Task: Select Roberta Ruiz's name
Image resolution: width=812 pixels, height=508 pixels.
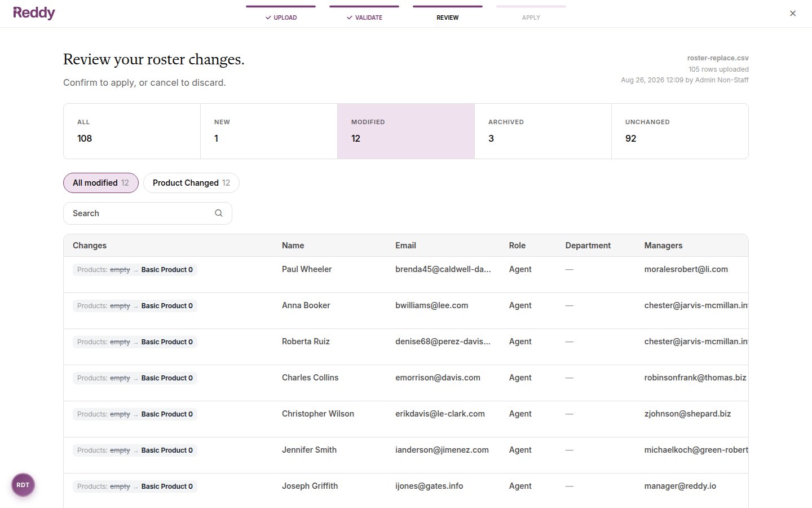Action: 306,341
